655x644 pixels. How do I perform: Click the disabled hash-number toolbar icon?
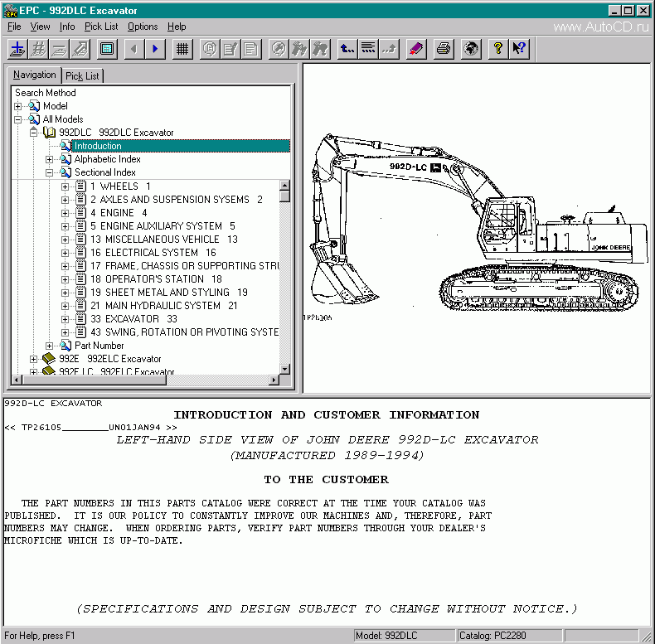coord(38,49)
